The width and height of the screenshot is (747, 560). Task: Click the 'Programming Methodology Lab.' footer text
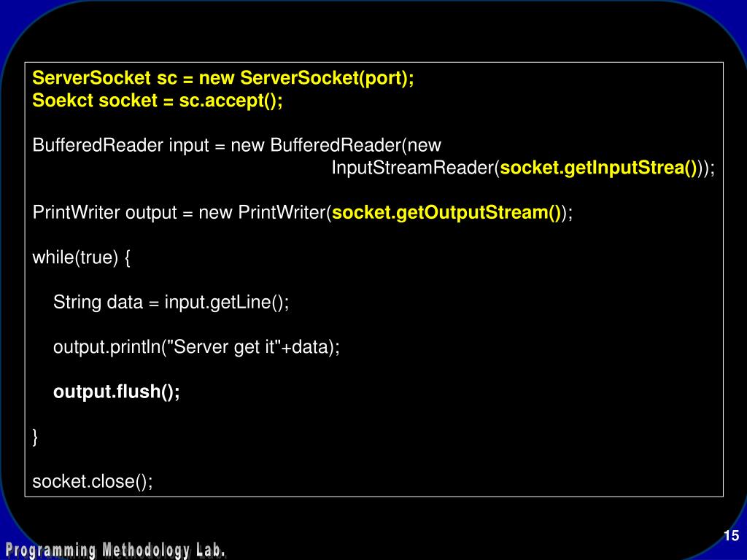[115, 550]
